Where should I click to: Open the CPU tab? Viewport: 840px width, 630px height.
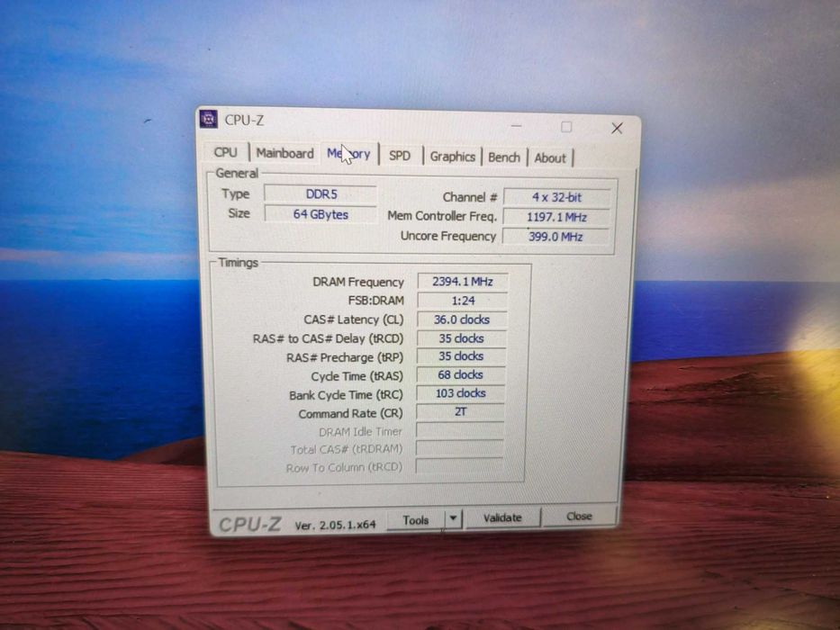(x=226, y=152)
